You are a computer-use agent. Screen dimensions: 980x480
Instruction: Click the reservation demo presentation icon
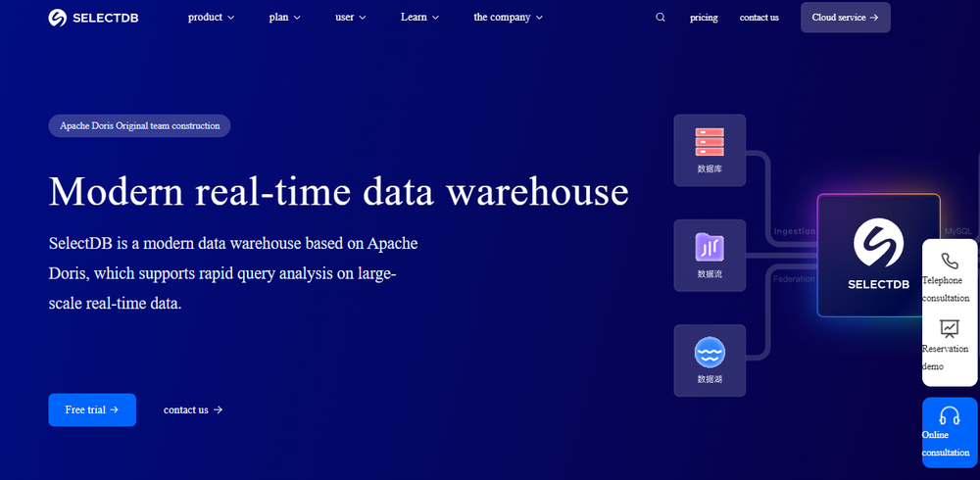[x=950, y=329]
